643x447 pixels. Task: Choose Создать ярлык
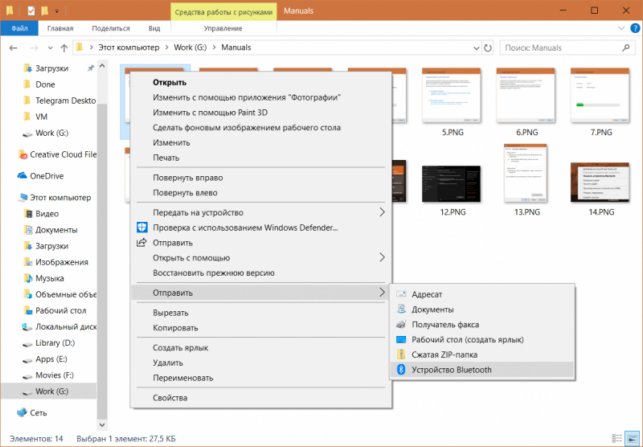point(261,348)
